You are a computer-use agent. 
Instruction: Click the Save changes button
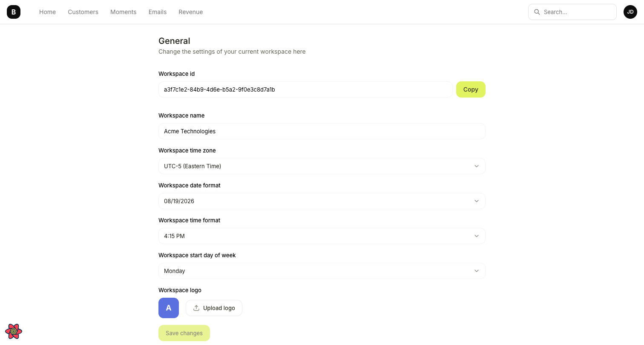point(184,333)
